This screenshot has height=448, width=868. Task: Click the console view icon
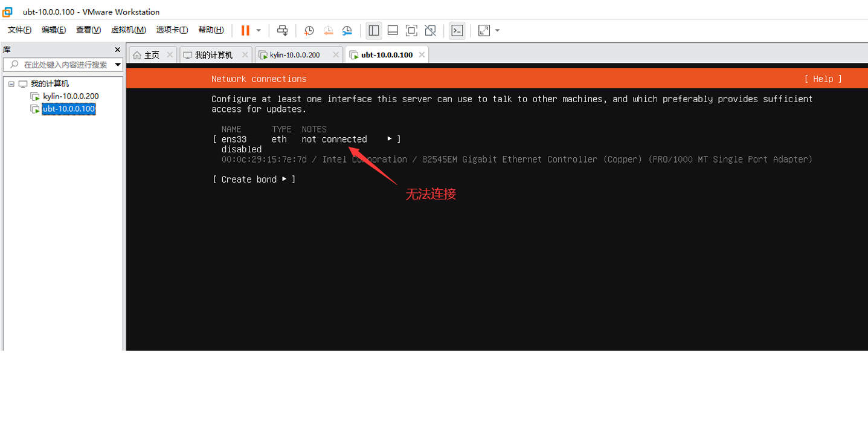point(457,30)
